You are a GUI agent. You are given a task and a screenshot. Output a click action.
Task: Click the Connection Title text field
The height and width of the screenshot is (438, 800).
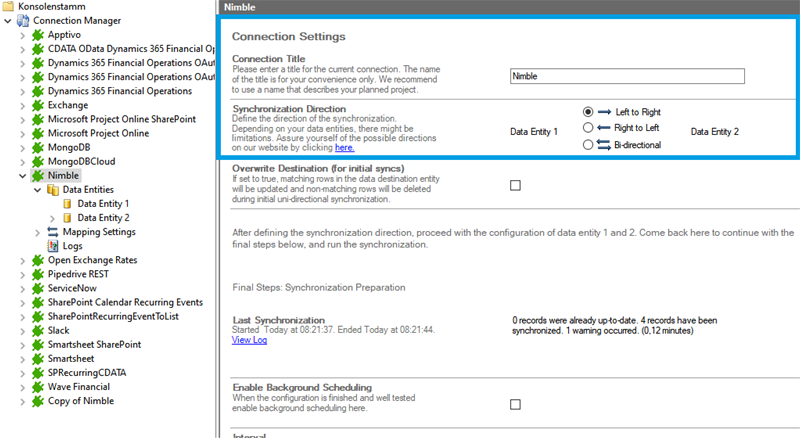coord(626,76)
